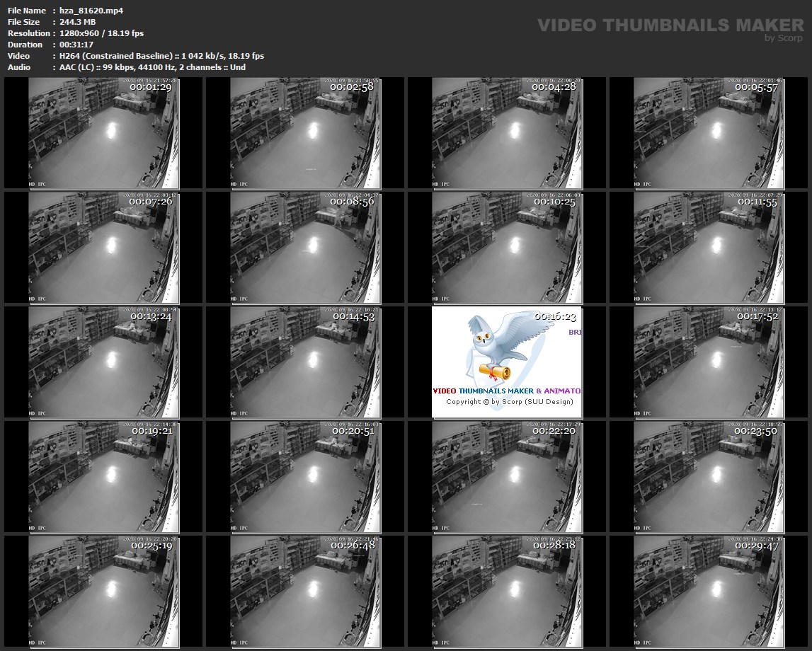The height and width of the screenshot is (651, 812).
Task: Click the thumbnail timestamped 00:14:53
Action: coord(305,362)
